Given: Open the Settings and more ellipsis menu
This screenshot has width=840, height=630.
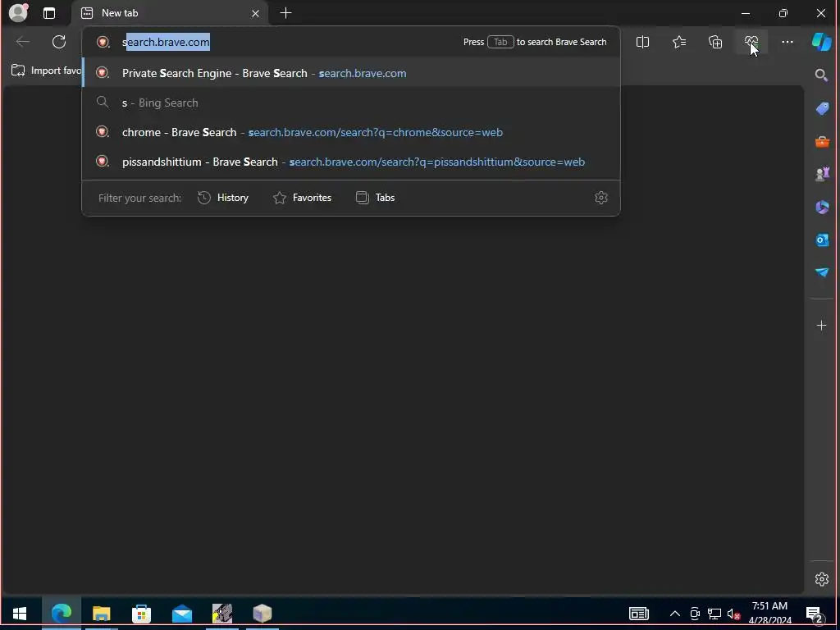Looking at the screenshot, I should click(787, 42).
